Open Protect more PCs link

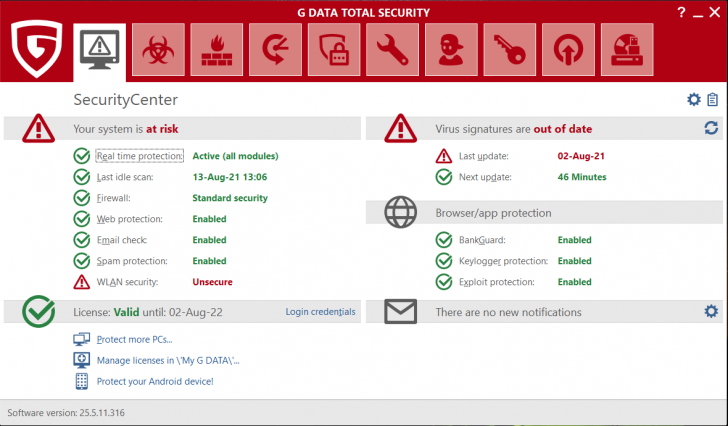[x=135, y=339]
